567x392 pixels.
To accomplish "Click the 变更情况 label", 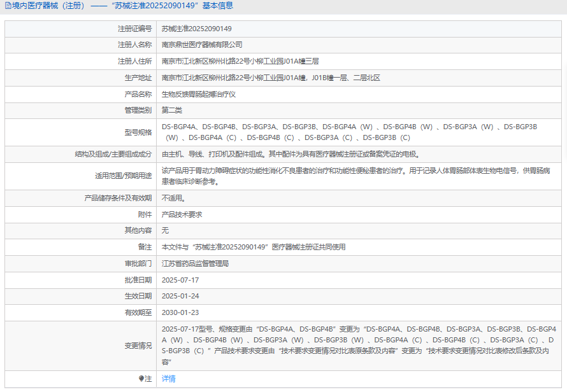I will pos(138,346).
